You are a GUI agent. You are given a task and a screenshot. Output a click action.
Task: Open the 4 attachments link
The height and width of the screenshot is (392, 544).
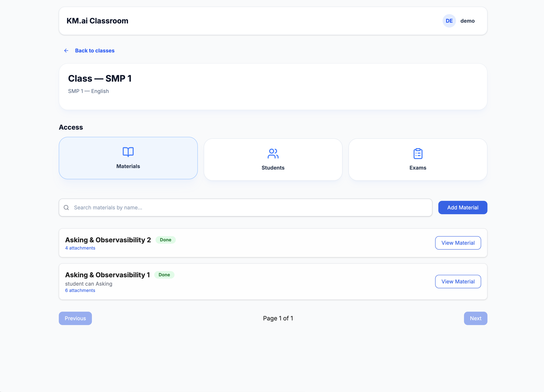click(x=80, y=248)
